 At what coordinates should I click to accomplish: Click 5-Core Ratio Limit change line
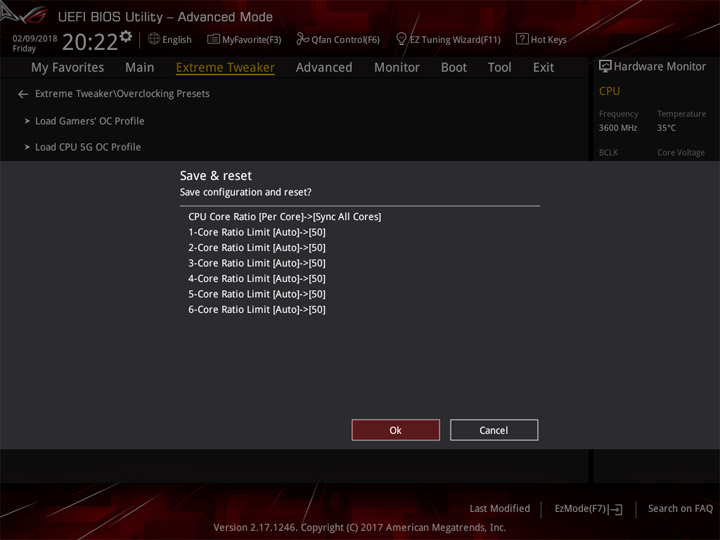[257, 294]
